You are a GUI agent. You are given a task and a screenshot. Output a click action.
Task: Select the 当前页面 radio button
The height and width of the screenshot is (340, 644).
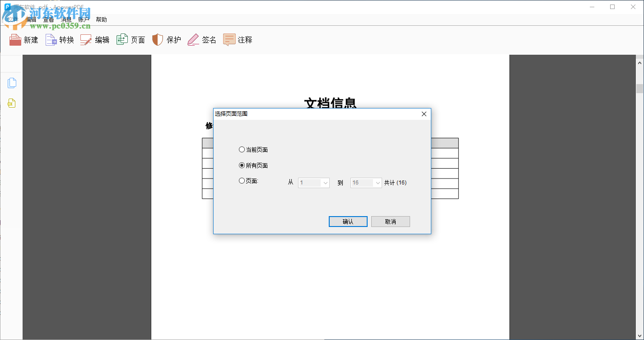click(x=242, y=149)
